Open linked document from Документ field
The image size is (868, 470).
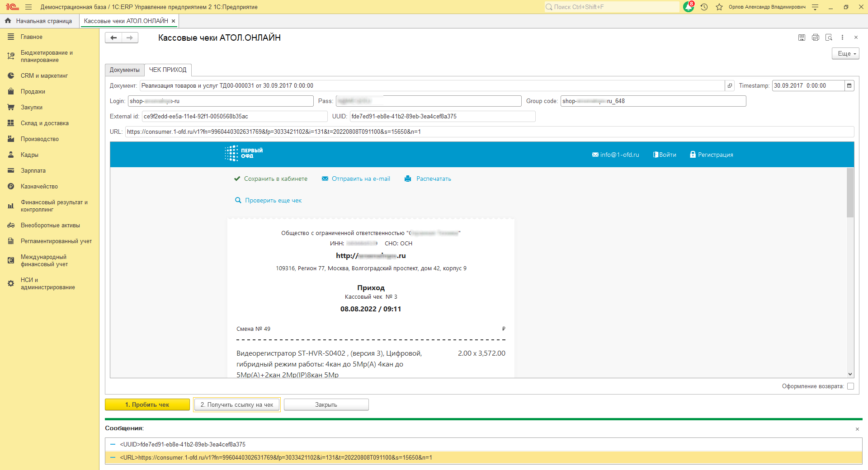(730, 85)
